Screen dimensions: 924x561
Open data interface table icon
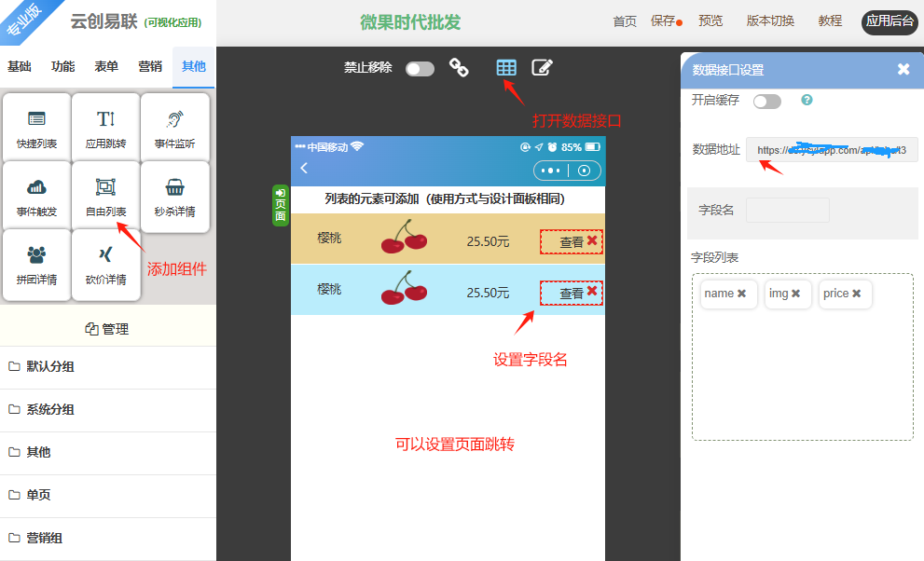click(505, 67)
